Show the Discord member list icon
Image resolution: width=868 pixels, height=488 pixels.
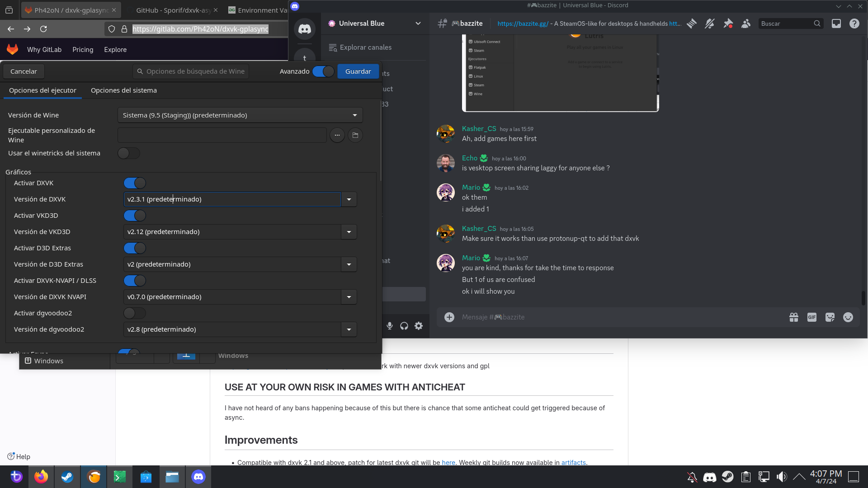[746, 23]
